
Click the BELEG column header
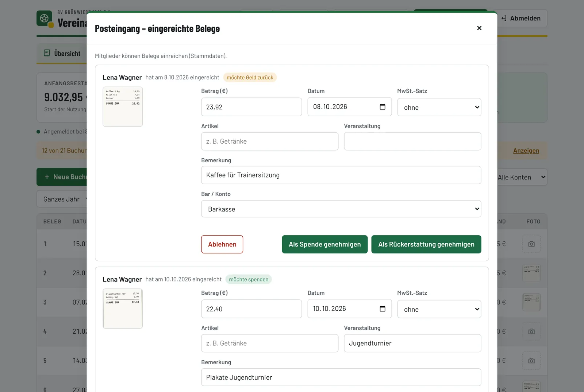pyautogui.click(x=52, y=221)
